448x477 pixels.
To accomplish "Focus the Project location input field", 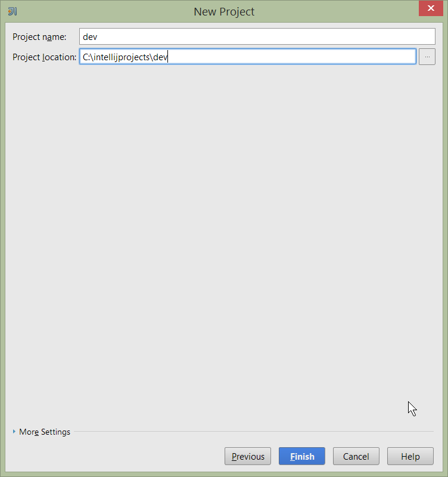I will point(247,57).
